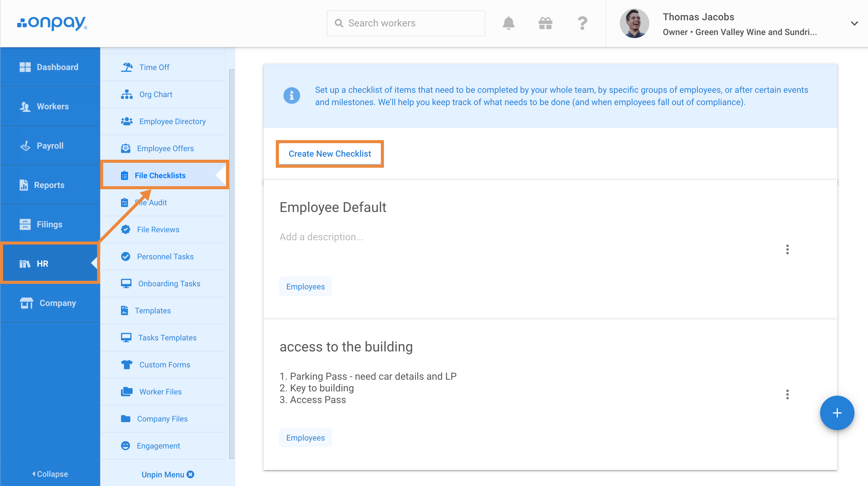This screenshot has width=868, height=486.
Task: Open the help question mark icon
Action: click(x=582, y=23)
